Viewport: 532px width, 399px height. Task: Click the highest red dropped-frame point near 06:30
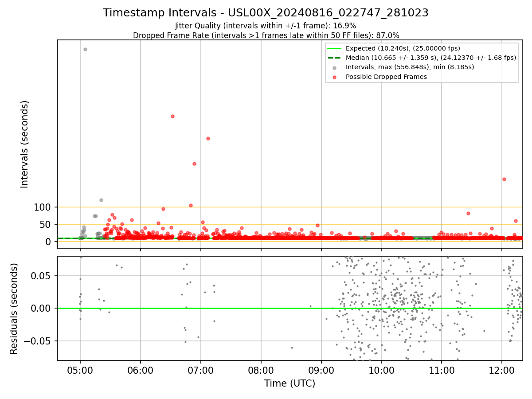coord(172,116)
